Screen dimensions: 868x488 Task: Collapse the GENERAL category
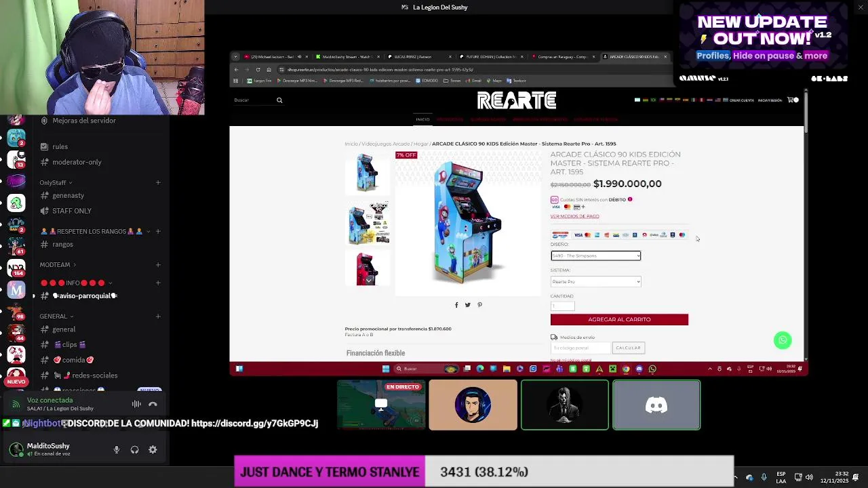56,317
